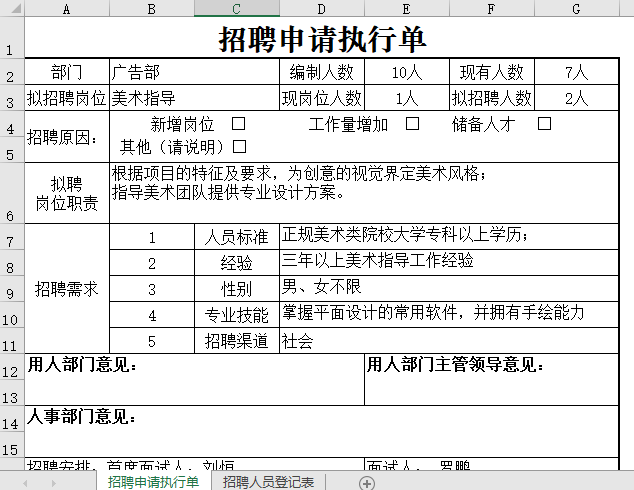Select the cell showing 10人
The height and width of the screenshot is (490, 634).
pyautogui.click(x=406, y=72)
